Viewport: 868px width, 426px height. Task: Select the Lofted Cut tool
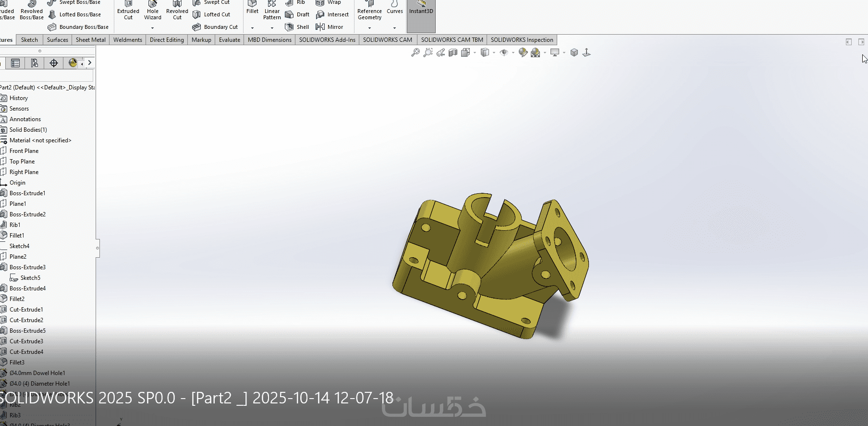click(211, 14)
